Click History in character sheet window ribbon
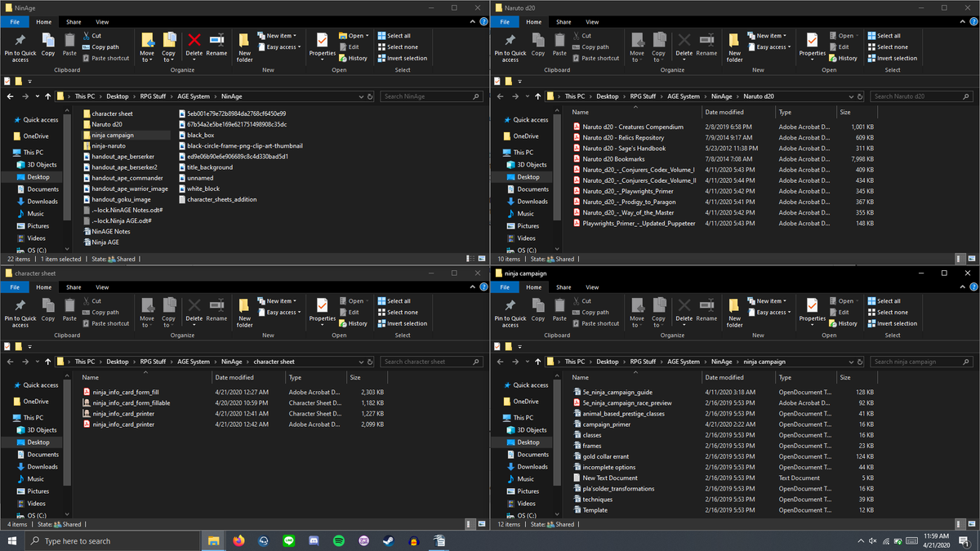 coord(353,323)
